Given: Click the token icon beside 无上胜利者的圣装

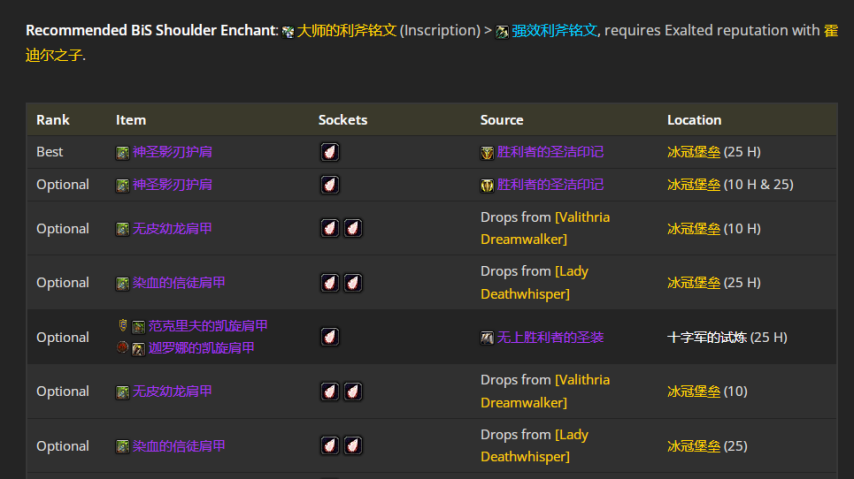Looking at the screenshot, I should click(x=487, y=338).
